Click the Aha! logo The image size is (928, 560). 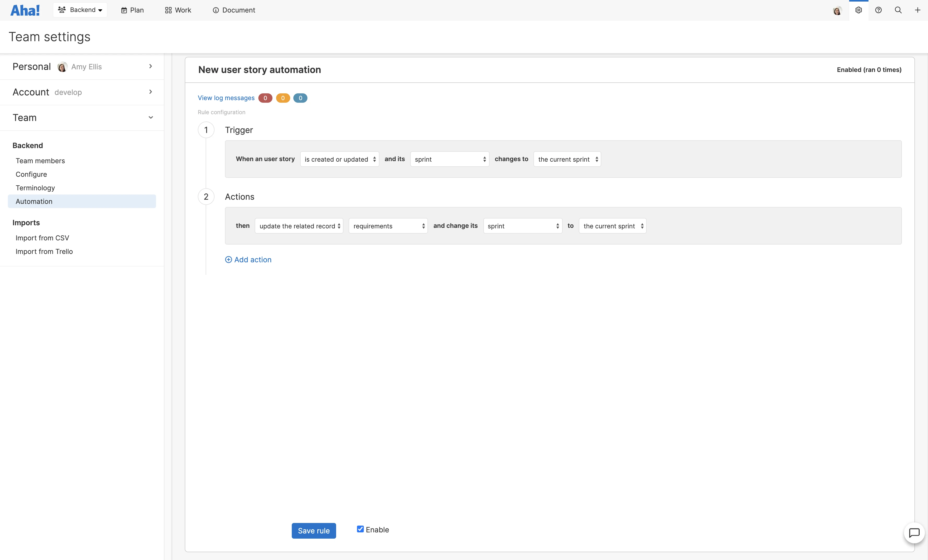click(25, 10)
